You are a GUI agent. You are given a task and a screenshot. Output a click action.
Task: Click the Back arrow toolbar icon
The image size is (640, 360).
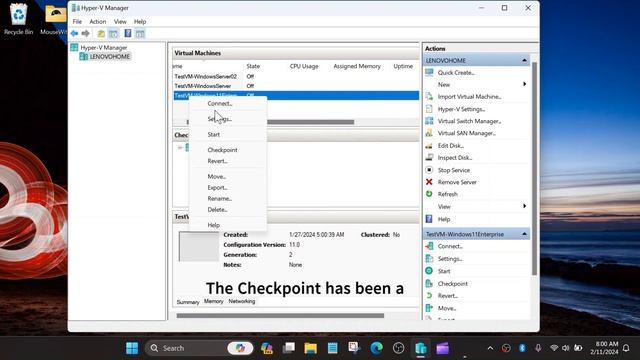click(x=74, y=33)
